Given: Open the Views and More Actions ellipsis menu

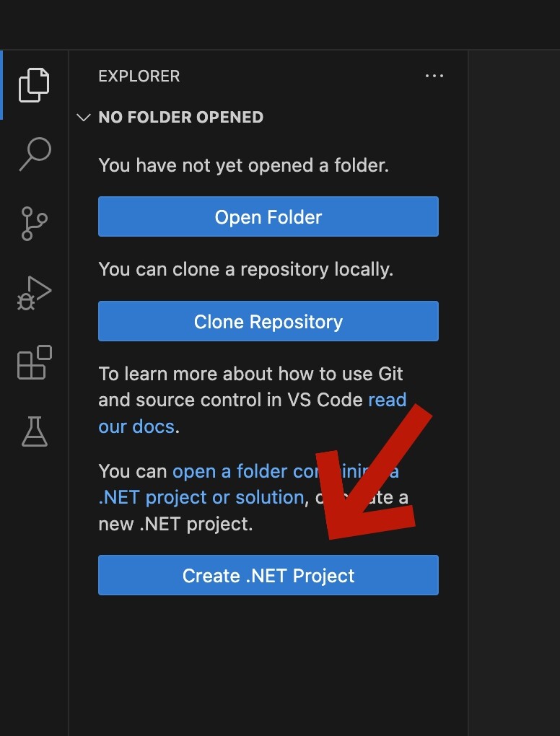Looking at the screenshot, I should point(434,76).
